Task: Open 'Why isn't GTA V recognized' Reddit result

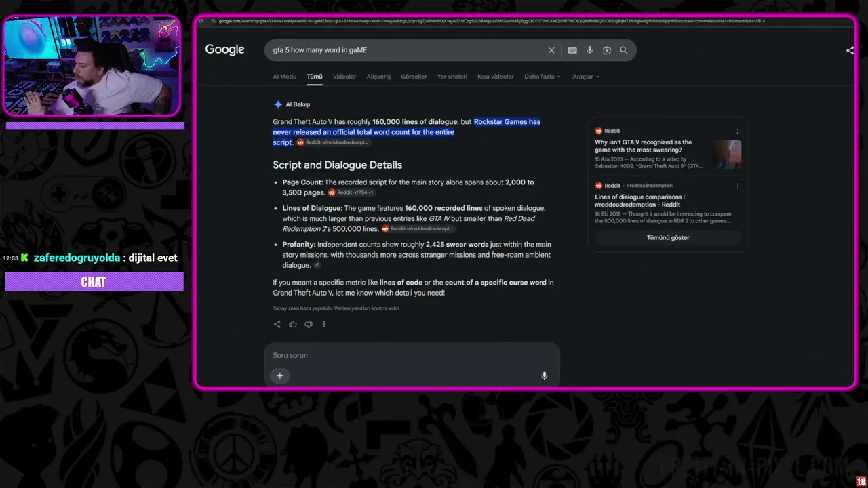Action: point(644,146)
